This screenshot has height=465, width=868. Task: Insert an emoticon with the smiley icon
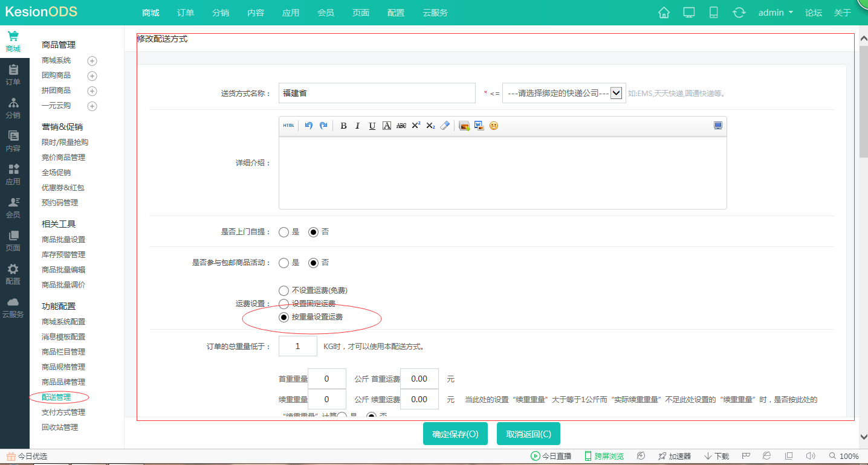[494, 126]
